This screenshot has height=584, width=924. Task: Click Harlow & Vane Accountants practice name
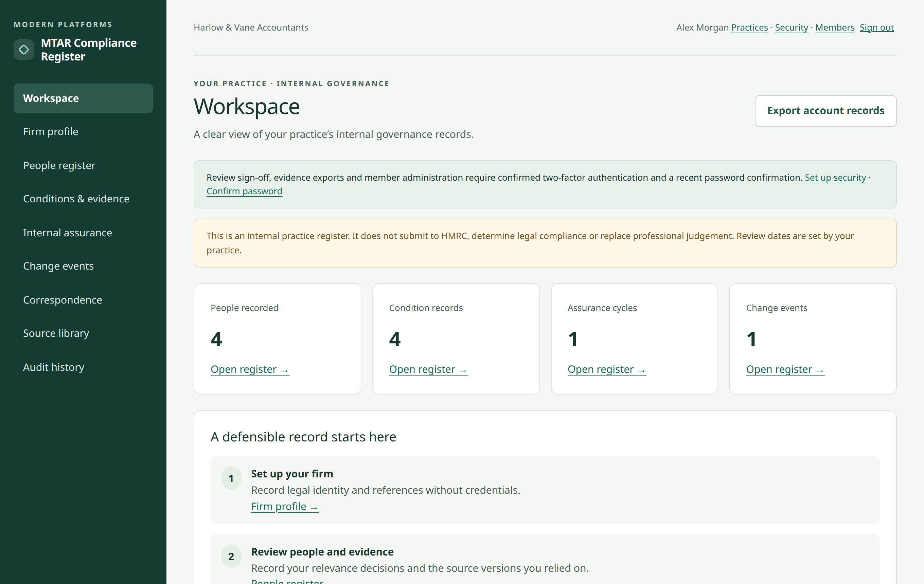pyautogui.click(x=251, y=28)
